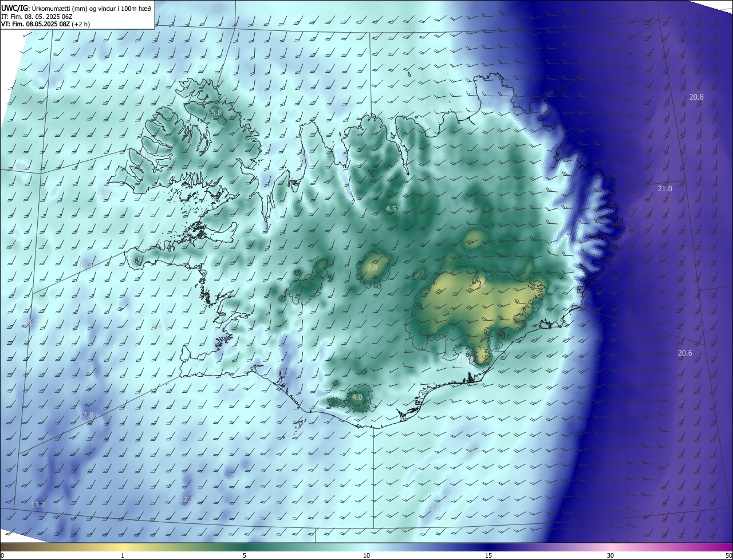Click the 20.6 value label
This screenshot has height=560, width=733.
(x=685, y=353)
